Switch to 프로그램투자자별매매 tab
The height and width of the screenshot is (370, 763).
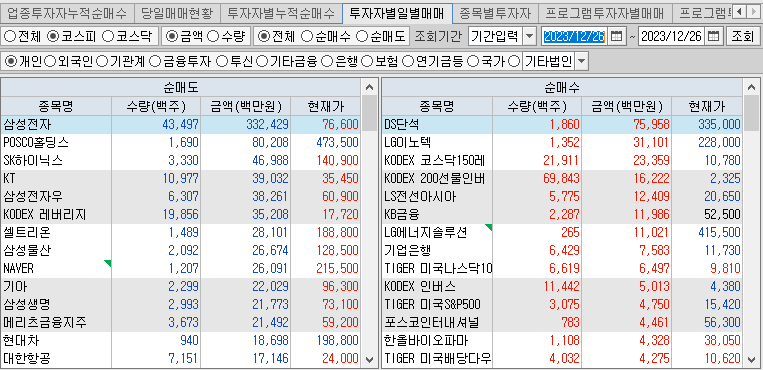[x=605, y=13]
